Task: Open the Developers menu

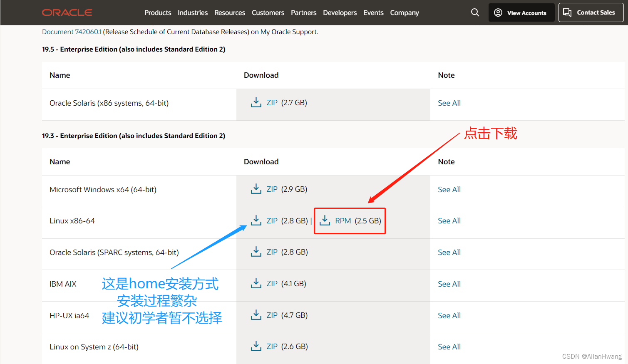Action: pyautogui.click(x=340, y=12)
